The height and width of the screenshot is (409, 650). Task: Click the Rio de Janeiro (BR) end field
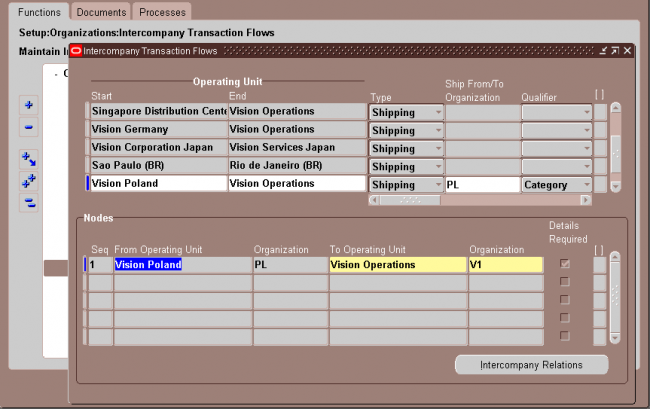297,165
